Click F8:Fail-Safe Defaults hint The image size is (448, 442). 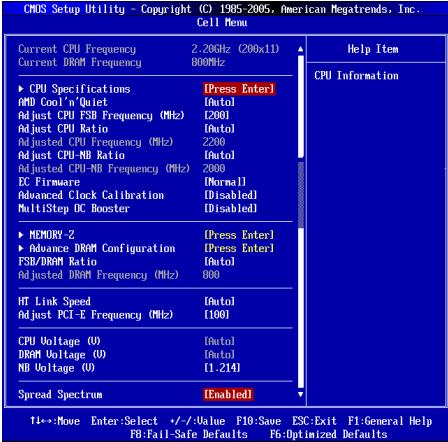tap(189, 434)
